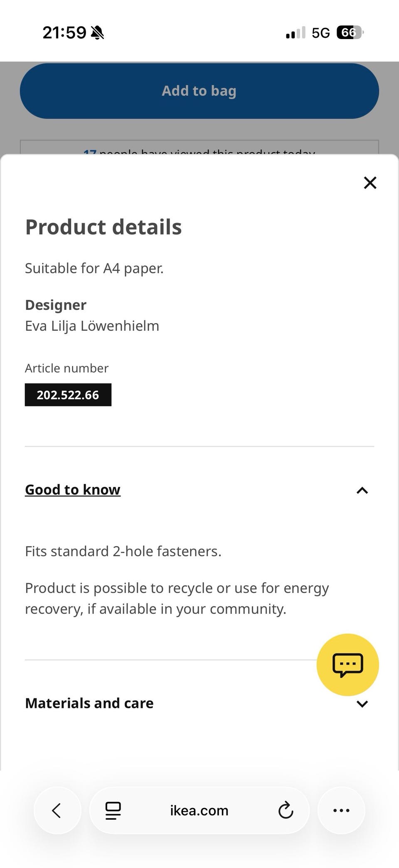The image size is (399, 868).
Task: Tap the battery level indicator
Action: click(x=350, y=32)
